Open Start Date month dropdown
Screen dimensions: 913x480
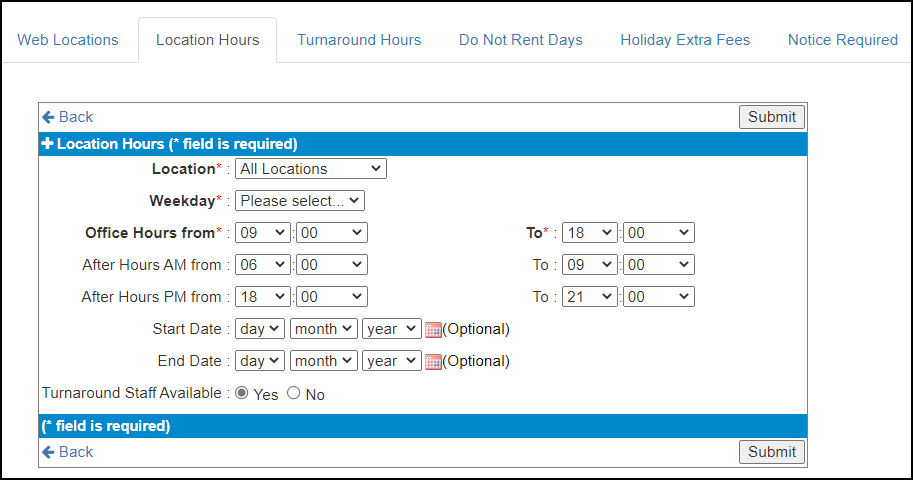323,329
